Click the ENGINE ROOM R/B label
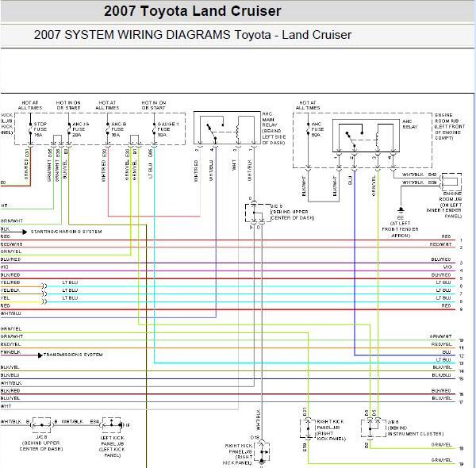The image size is (476, 468). coord(450,126)
